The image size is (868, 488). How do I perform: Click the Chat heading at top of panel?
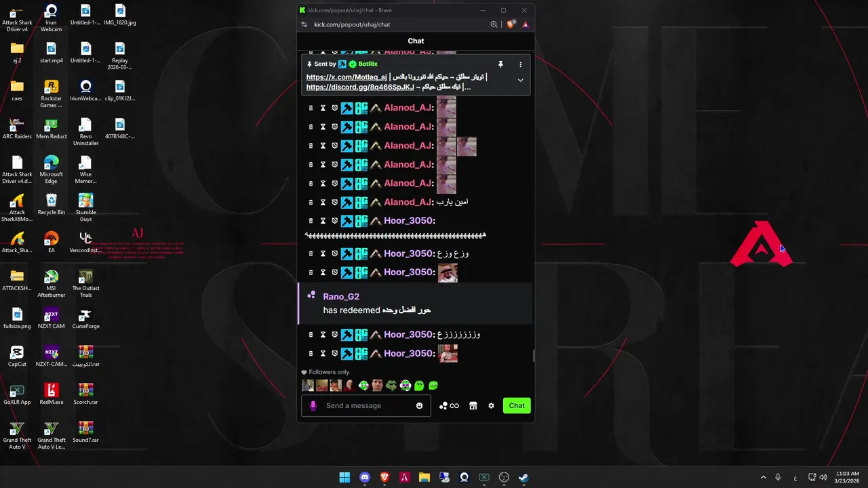point(416,41)
